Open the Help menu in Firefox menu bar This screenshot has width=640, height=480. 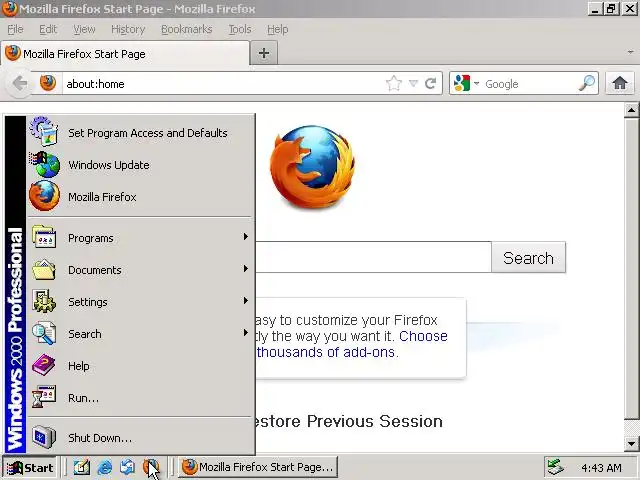[278, 29]
